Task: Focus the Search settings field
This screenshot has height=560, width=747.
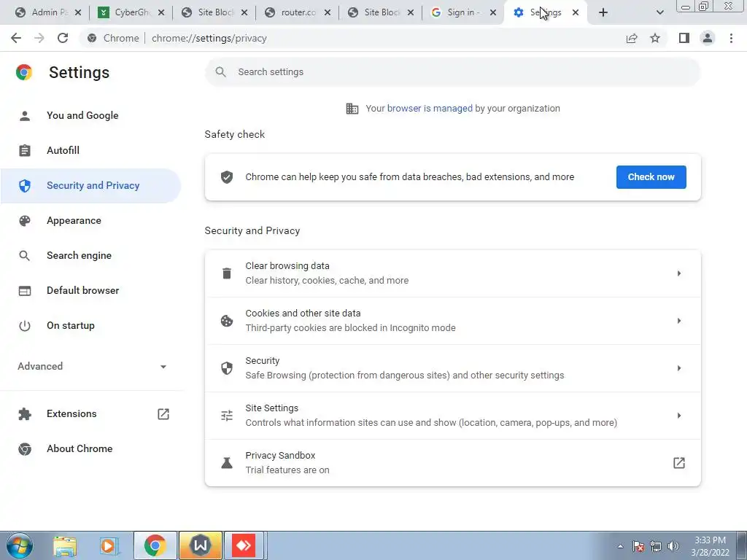Action: click(452, 72)
